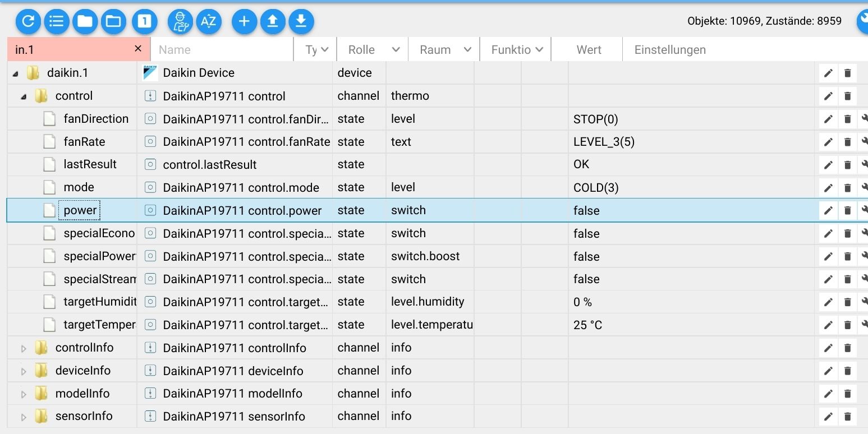Sort objects alphabetically with the AZ icon
The height and width of the screenshot is (434, 868).
209,22
